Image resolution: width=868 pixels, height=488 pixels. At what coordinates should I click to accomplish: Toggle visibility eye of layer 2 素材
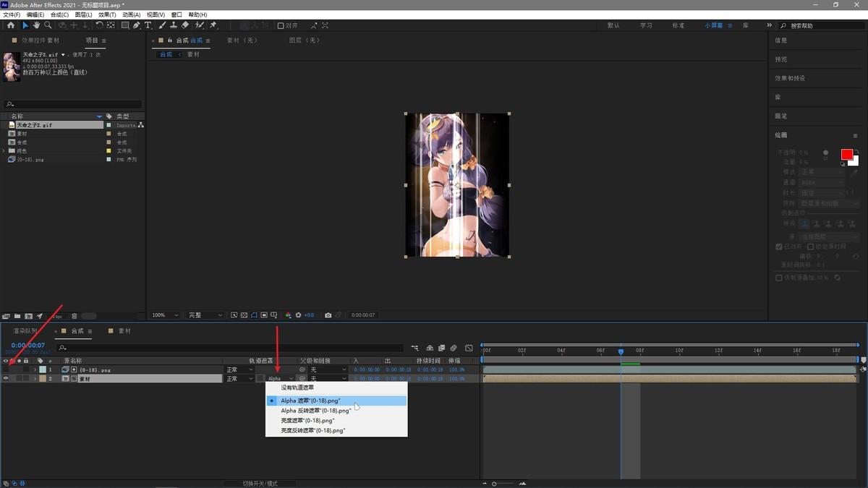coord(6,379)
